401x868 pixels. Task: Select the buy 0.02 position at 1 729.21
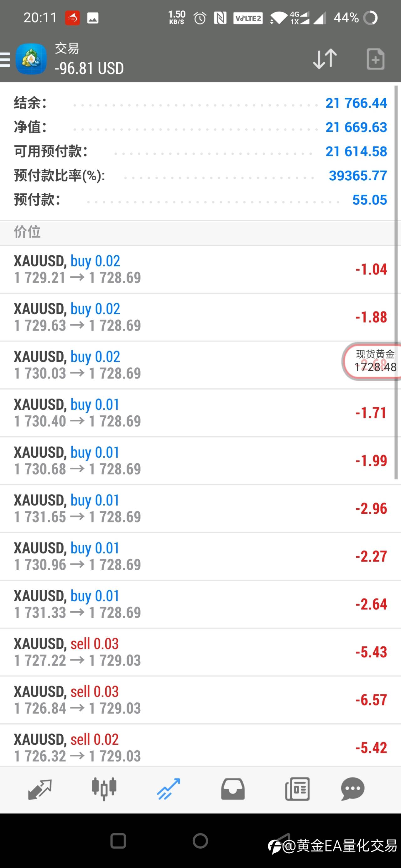coord(200,269)
